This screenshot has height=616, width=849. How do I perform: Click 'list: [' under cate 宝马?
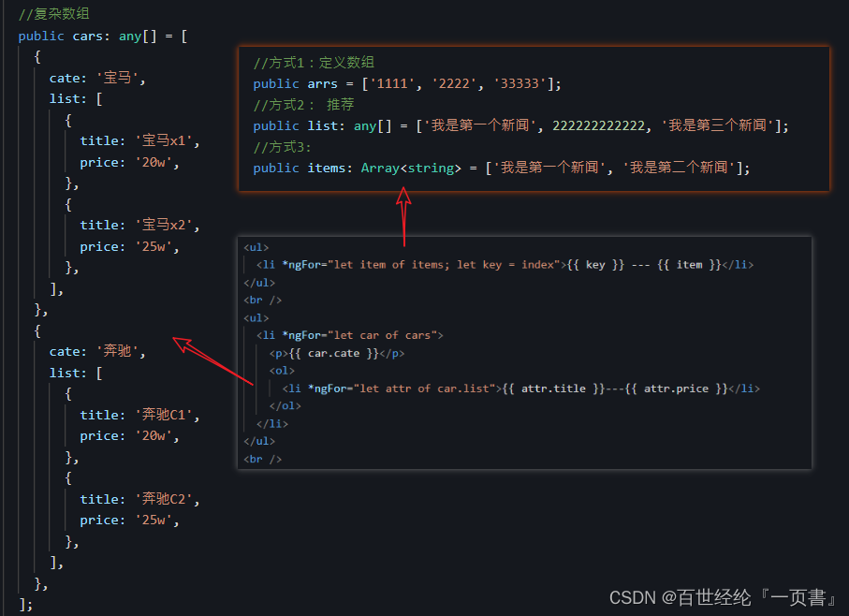pos(76,99)
